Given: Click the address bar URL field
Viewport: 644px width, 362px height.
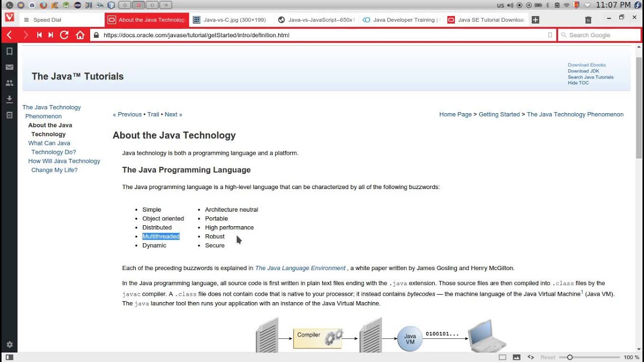Looking at the screenshot, I should [x=322, y=35].
